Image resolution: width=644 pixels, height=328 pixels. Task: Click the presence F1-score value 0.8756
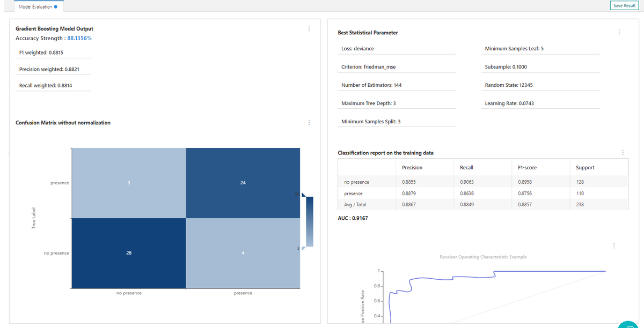point(524,193)
